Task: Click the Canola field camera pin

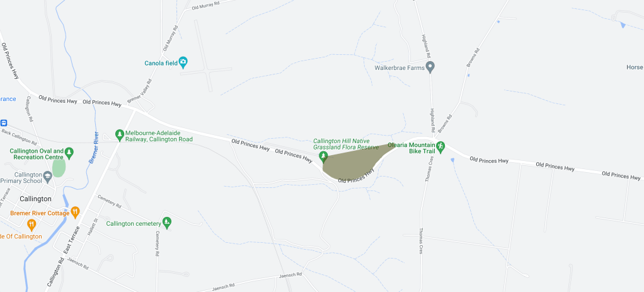Action: click(183, 62)
